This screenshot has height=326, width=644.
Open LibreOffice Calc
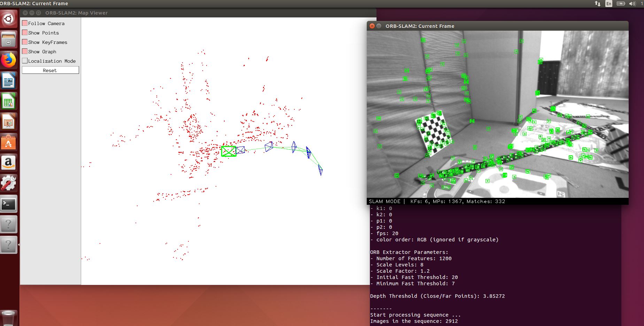[x=8, y=101]
